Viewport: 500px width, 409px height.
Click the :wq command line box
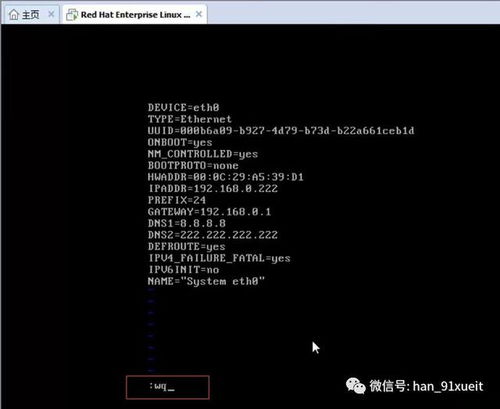click(x=168, y=387)
